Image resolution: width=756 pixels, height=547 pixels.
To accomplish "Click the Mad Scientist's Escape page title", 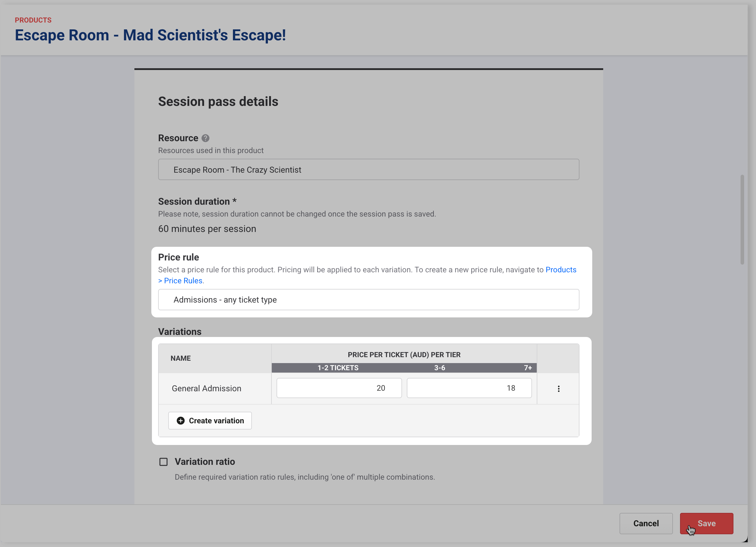I will tap(150, 35).
